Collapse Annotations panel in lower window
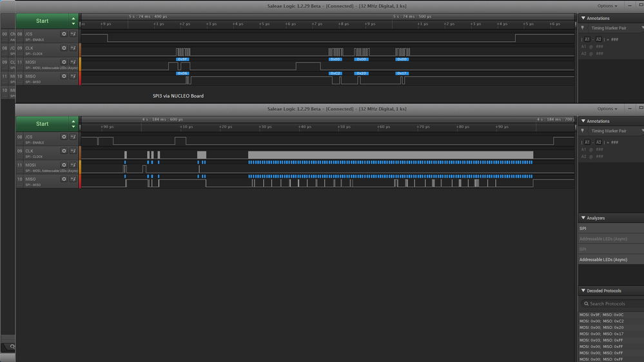Image resolution: width=644 pixels, height=362 pixels. click(583, 121)
